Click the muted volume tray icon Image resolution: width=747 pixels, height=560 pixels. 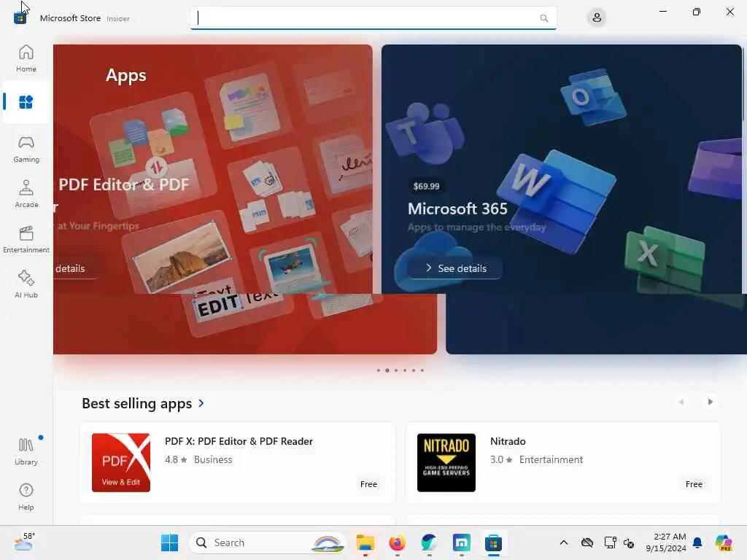[629, 542]
